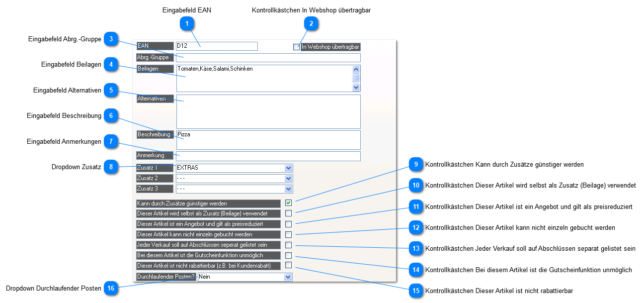The image size is (644, 303).
Task: Uncheck Kann durch Zusätze günstiger werden
Action: tap(288, 203)
